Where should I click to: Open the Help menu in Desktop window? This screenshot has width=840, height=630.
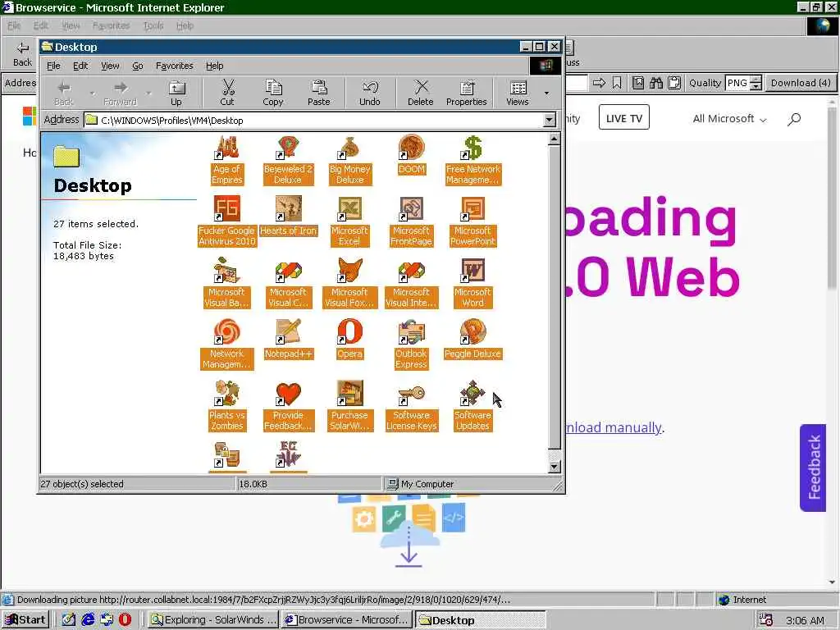(x=214, y=66)
